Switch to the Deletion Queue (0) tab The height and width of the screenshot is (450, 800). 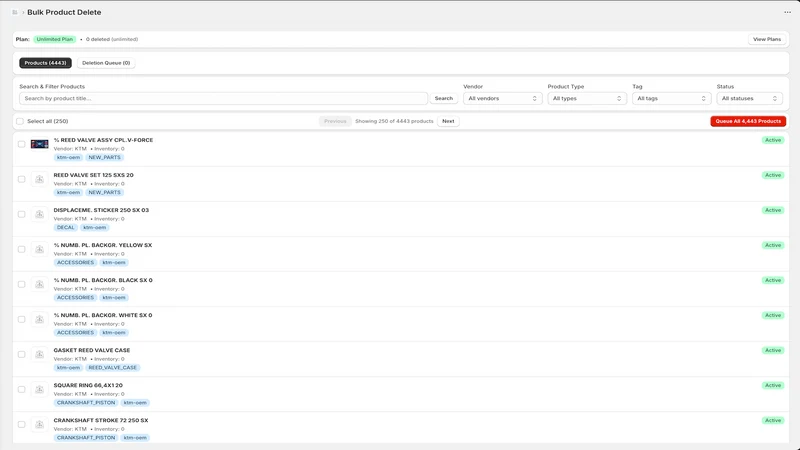[x=106, y=63]
